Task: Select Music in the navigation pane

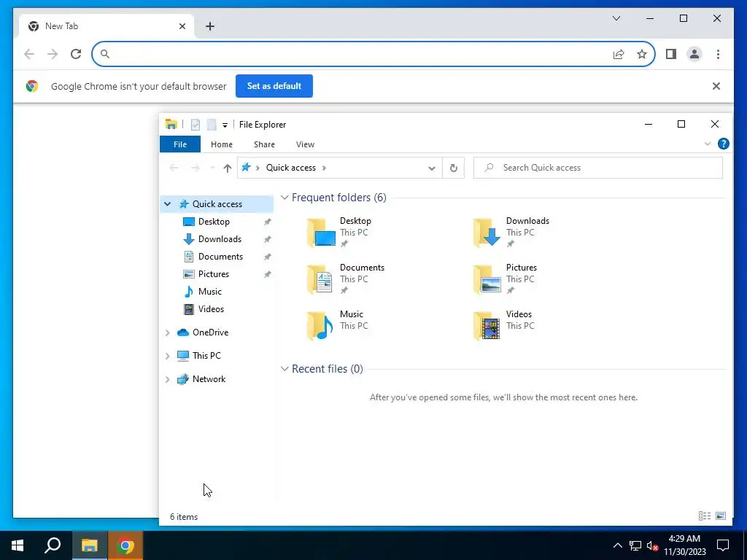Action: coord(209,292)
